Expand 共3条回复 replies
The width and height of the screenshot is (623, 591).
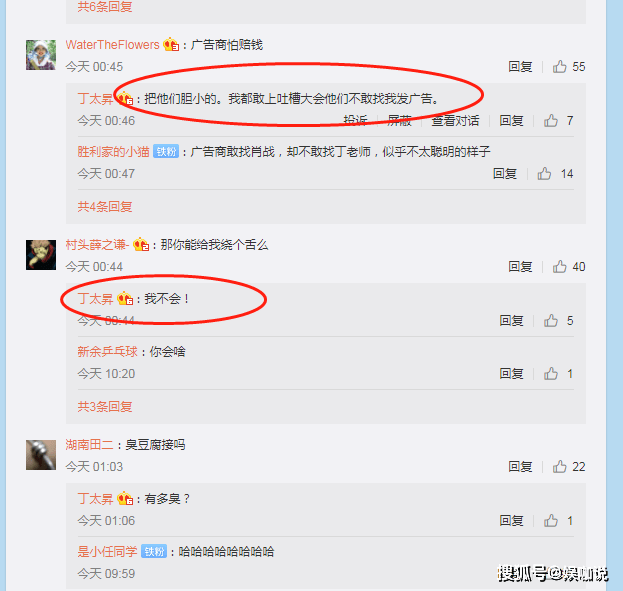(x=105, y=407)
